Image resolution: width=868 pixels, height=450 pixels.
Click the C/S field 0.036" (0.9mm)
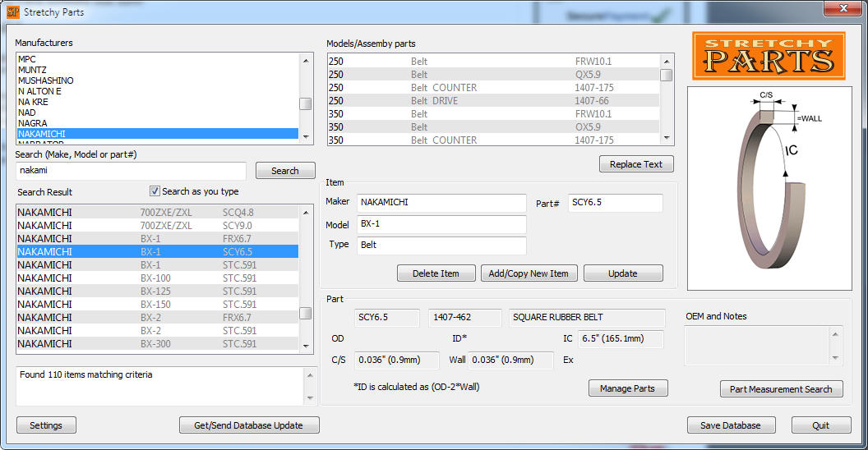396,360
